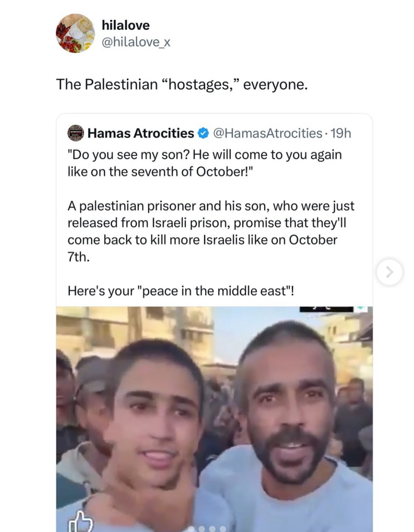
Task: Open the hilalove profile avatar
Action: click(75, 33)
